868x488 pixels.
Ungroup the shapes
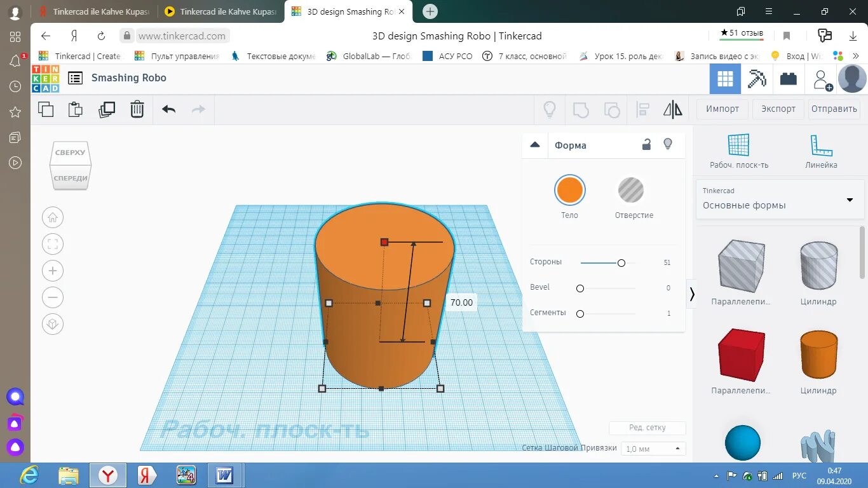pyautogui.click(x=612, y=109)
